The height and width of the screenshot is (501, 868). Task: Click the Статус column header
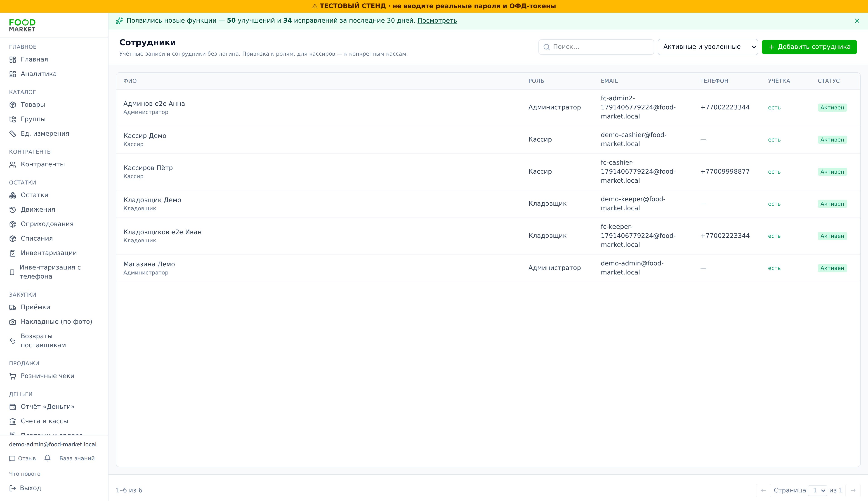coord(828,81)
